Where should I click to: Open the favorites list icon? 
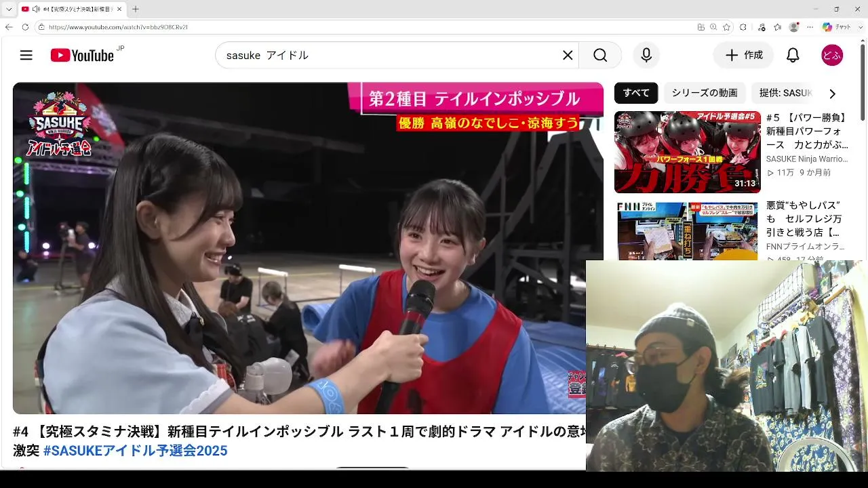pos(778,27)
